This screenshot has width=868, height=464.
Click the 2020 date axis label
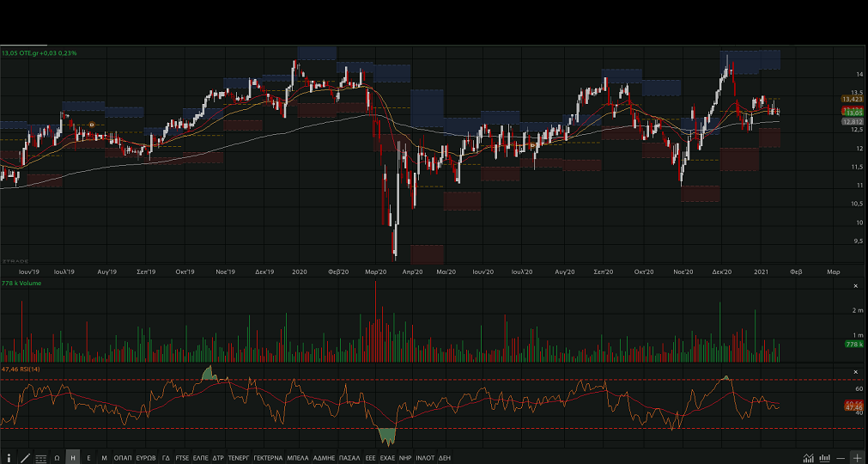coord(300,272)
